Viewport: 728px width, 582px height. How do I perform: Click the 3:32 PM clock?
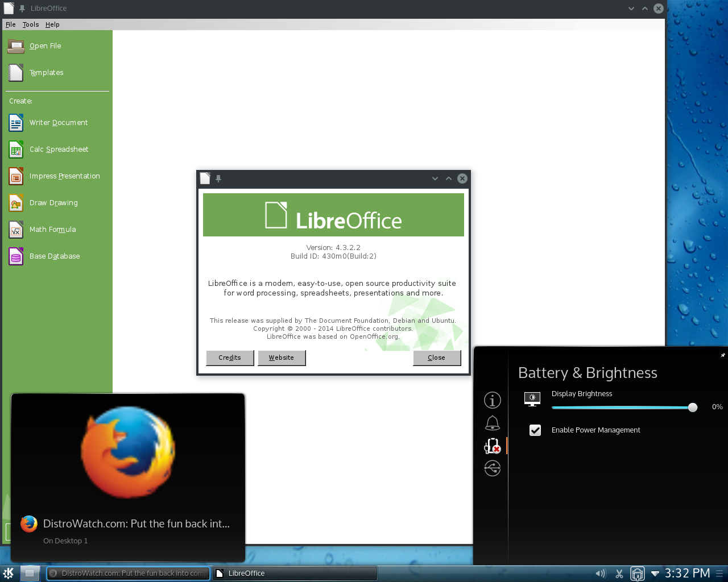point(687,573)
